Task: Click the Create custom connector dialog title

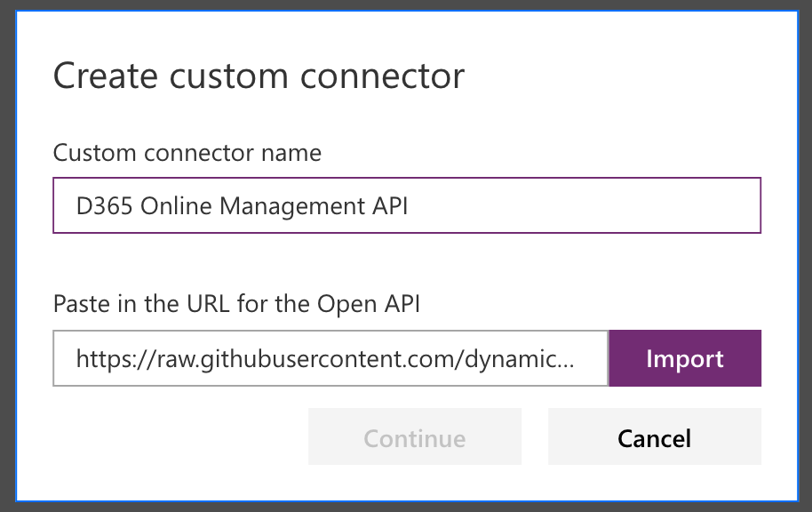Action: pos(259,76)
